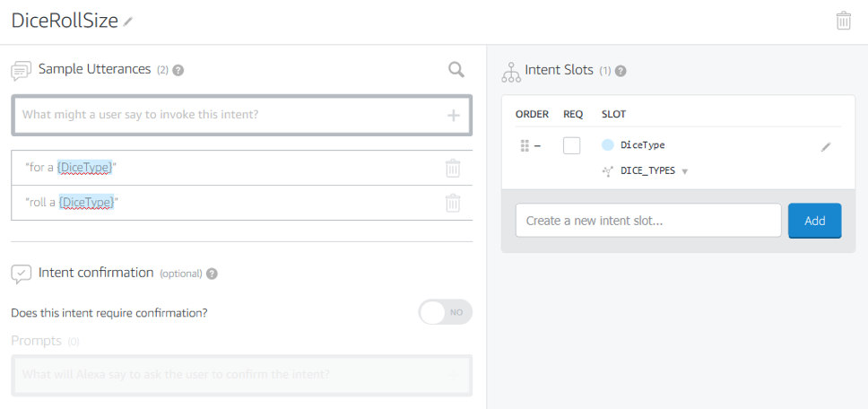
Task: Click the help icon next to Sample Utterances
Action: [178, 70]
